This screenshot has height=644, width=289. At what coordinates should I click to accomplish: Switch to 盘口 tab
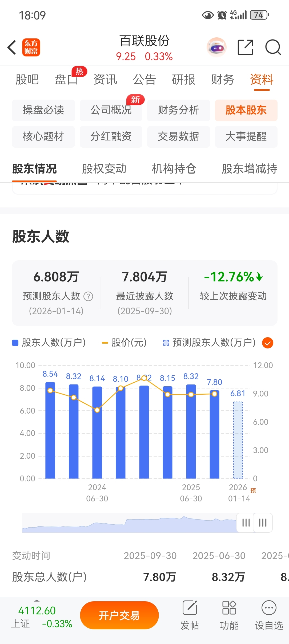click(66, 80)
